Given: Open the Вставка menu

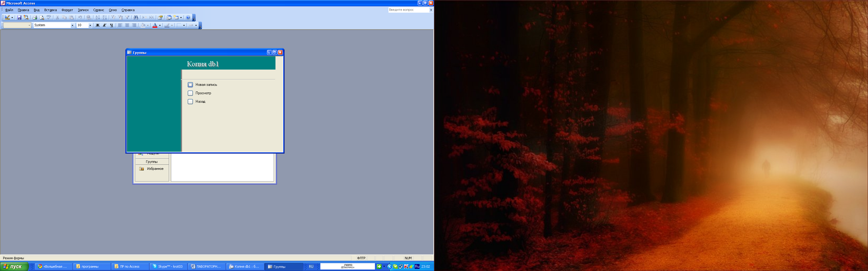Looking at the screenshot, I should tap(51, 10).
